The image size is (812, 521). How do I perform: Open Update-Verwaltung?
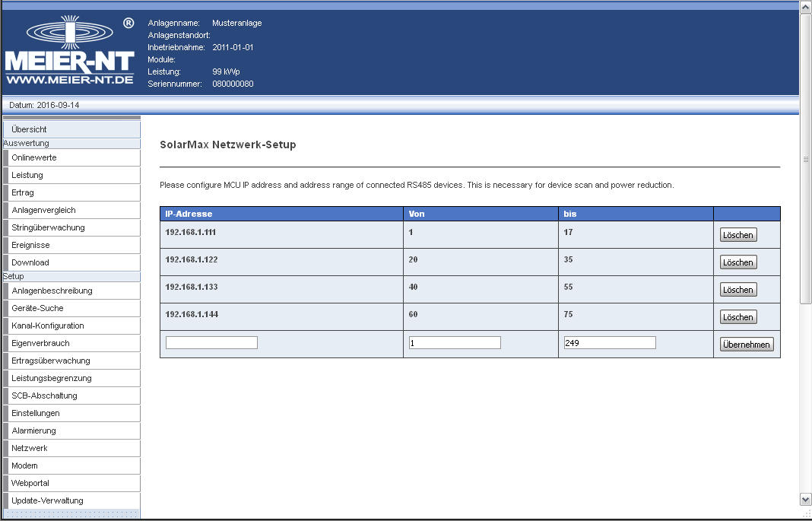pyautogui.click(x=71, y=500)
